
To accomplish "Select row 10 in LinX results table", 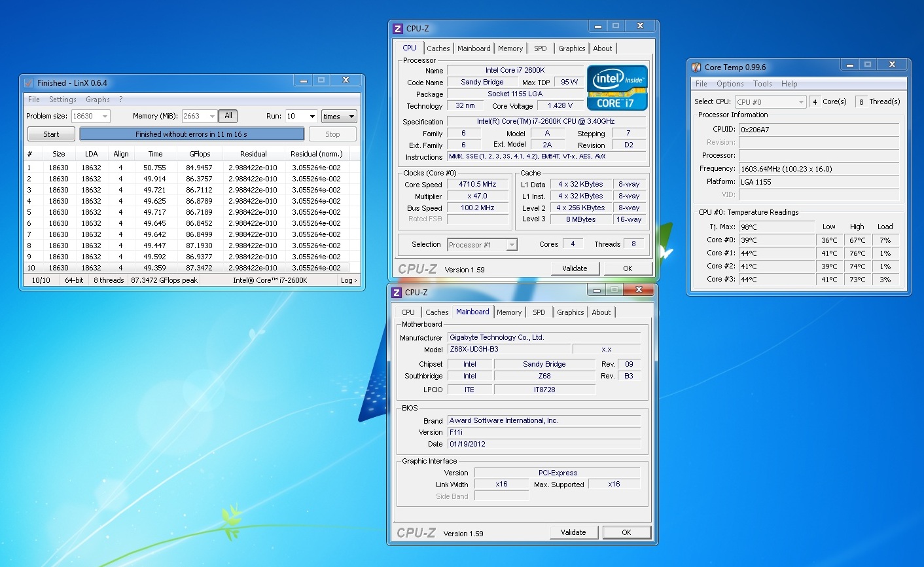I will coord(190,268).
